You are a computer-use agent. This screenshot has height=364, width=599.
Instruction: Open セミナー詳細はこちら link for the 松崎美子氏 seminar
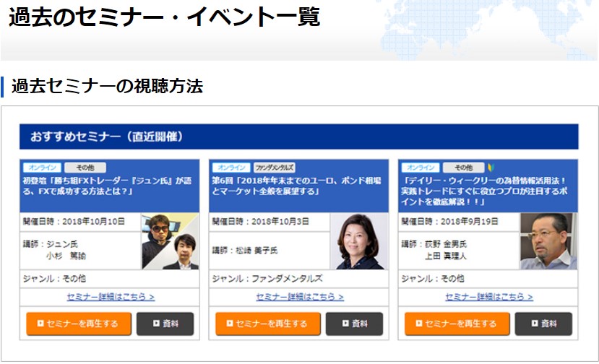tap(300, 297)
